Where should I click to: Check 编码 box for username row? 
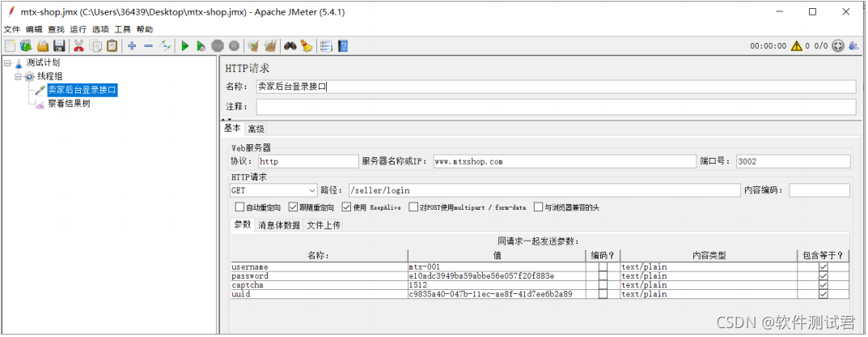coord(603,267)
